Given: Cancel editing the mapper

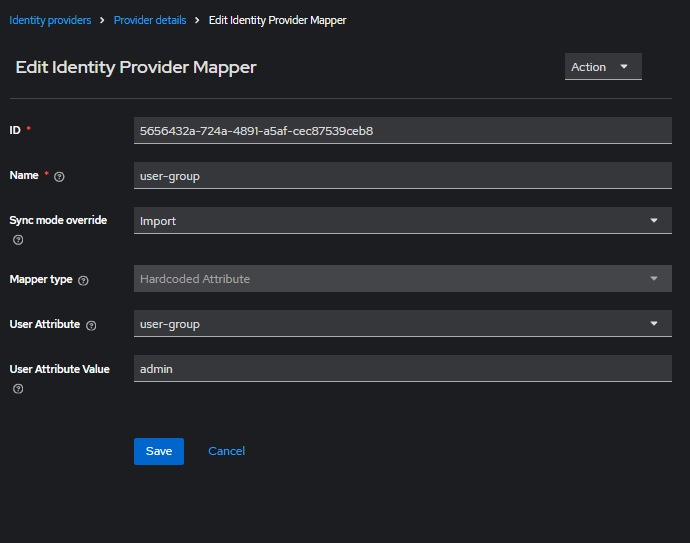Looking at the screenshot, I should point(226,451).
